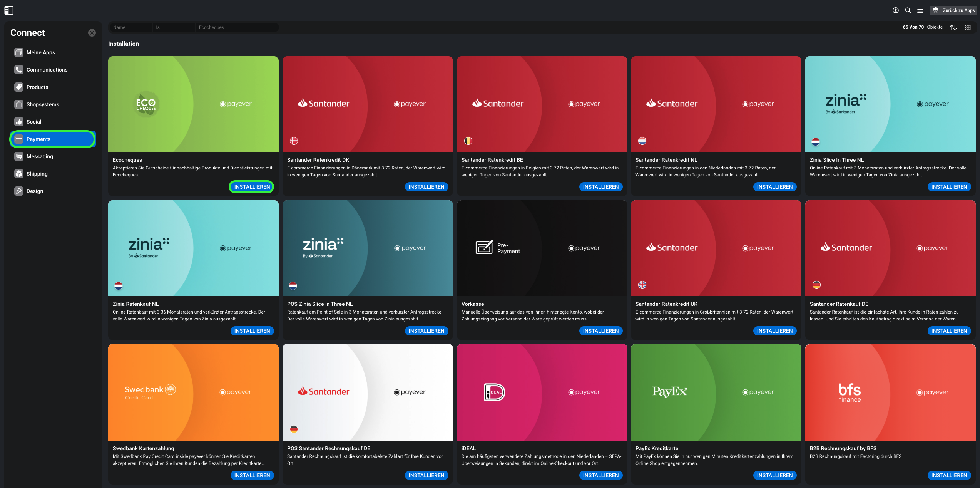This screenshot has width=980, height=488.
Task: Go to the Shipping category
Action: coord(53,174)
